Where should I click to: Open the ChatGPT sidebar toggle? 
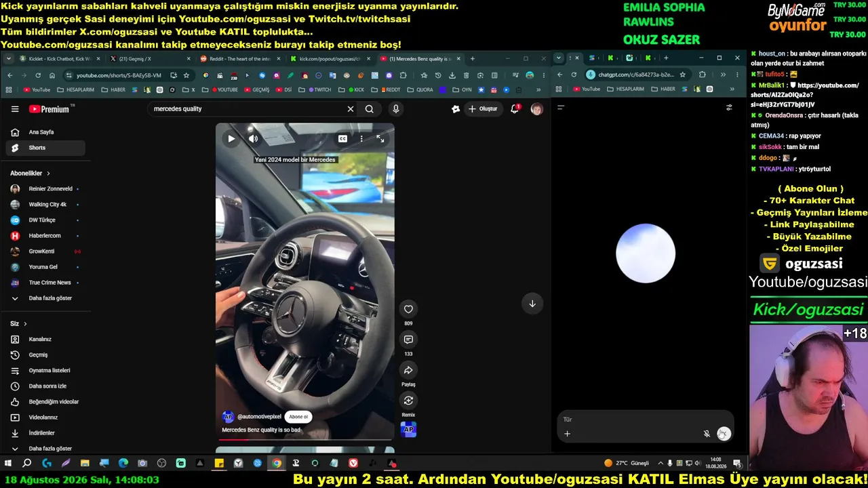coord(561,108)
